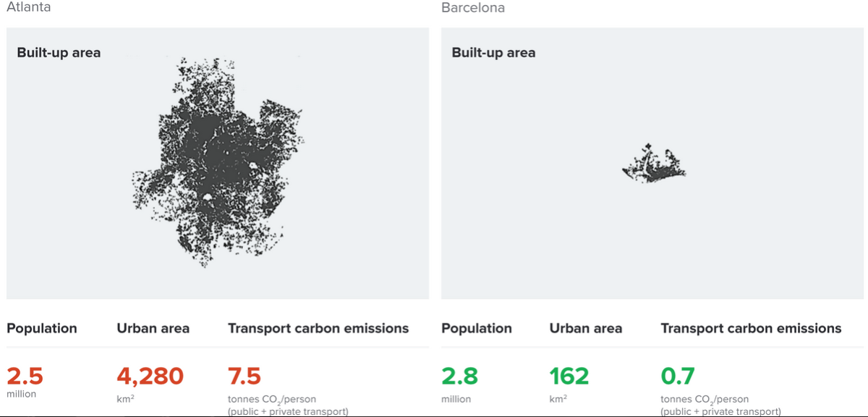Select the red 2.5 population value

pyautogui.click(x=25, y=376)
